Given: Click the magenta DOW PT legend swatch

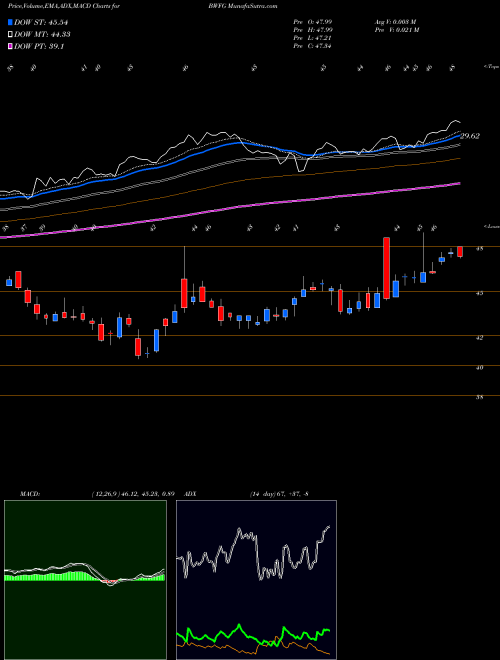Looking at the screenshot, I should pos(10,46).
